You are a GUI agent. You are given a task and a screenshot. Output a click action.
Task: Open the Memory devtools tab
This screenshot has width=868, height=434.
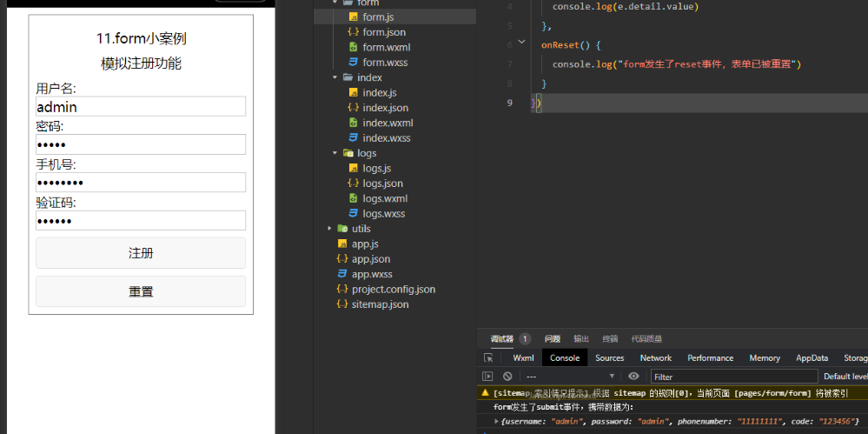click(765, 358)
